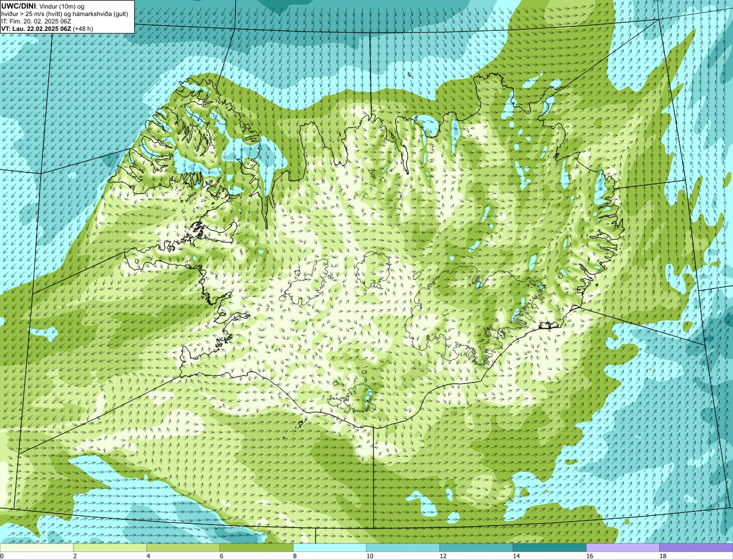Image resolution: width=733 pixels, height=560 pixels.
Task: Click the scale label "4"
Action: coord(148,556)
